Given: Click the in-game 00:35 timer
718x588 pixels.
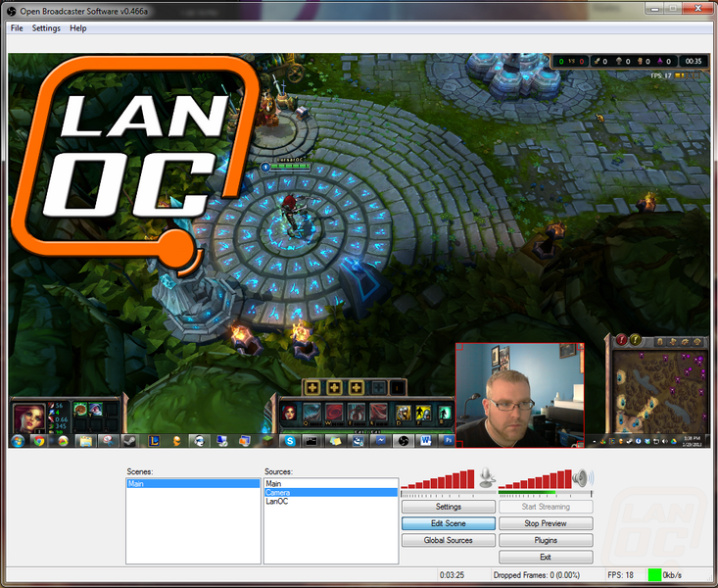Looking at the screenshot, I should click(x=694, y=61).
